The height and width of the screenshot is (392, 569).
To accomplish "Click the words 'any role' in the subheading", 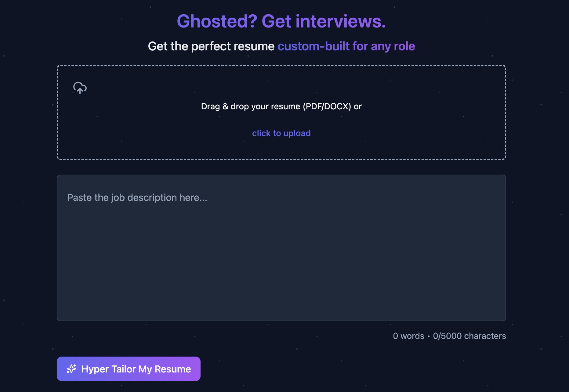I will (x=393, y=46).
